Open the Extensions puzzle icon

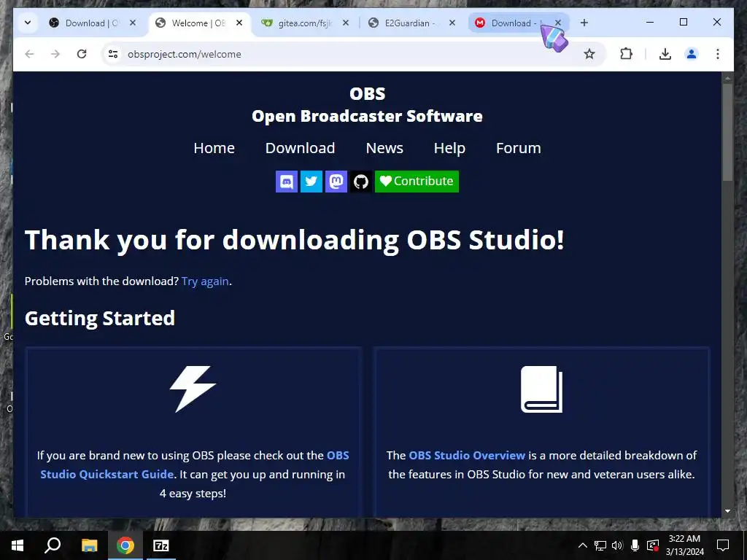coord(626,54)
